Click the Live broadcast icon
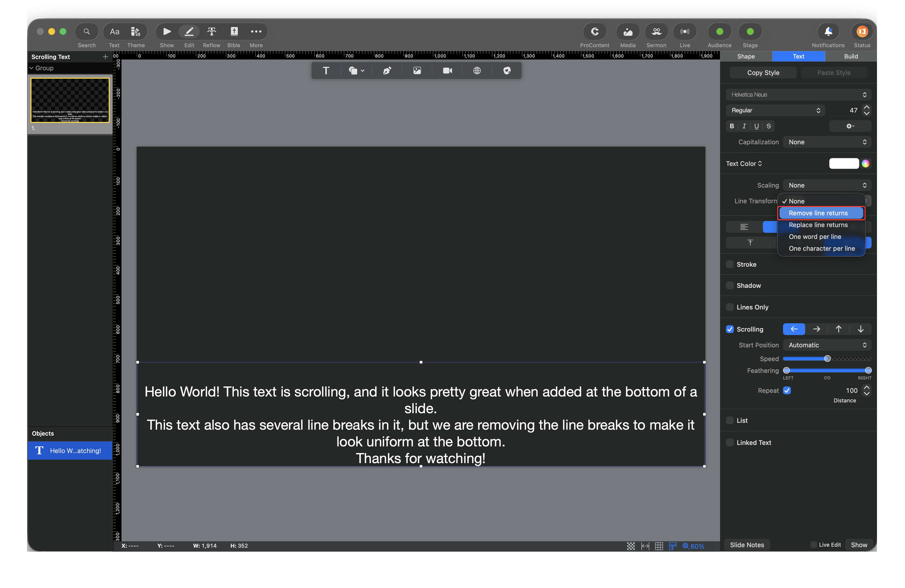The height and width of the screenshot is (588, 905). [x=684, y=31]
